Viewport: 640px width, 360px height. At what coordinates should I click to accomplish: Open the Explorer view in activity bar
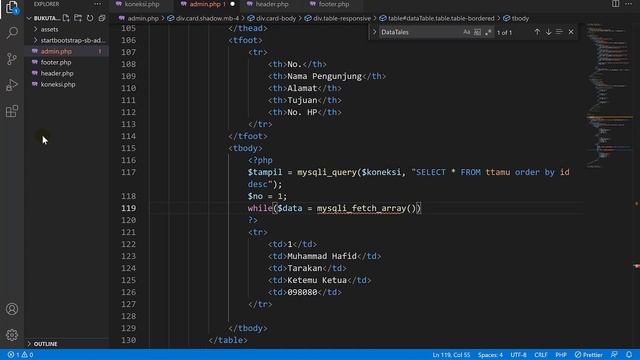coord(12,8)
